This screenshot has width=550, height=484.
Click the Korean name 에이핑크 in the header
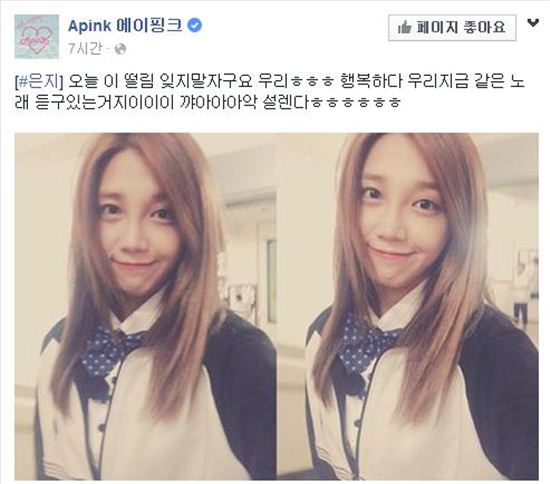pyautogui.click(x=149, y=26)
